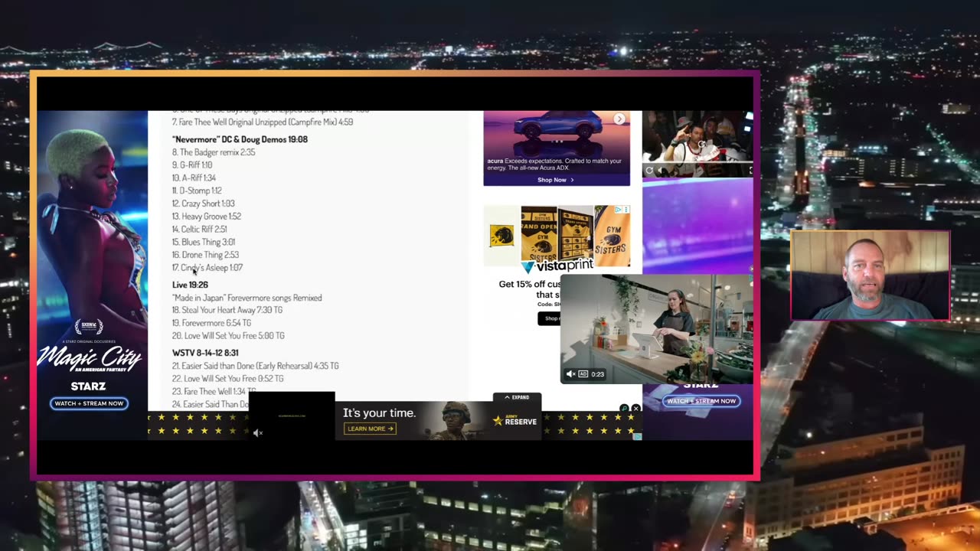Select track '20. Love Will Set You Free 5:00 TG'
Viewport: 980px width, 551px height.
[228, 336]
